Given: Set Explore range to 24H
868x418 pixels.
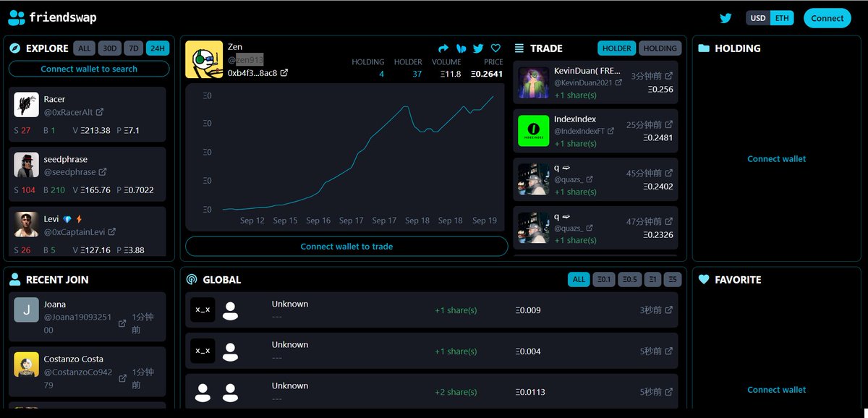Looking at the screenshot, I should 157,48.
